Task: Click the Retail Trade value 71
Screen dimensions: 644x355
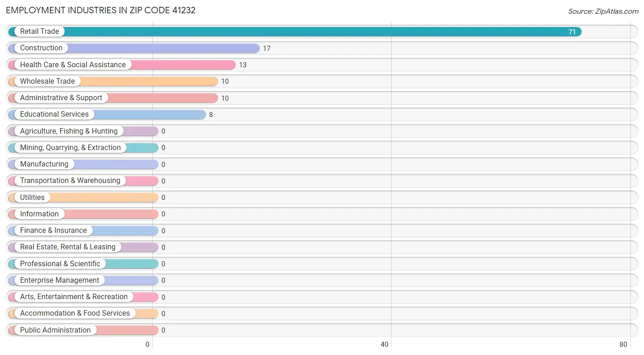Action: (572, 32)
